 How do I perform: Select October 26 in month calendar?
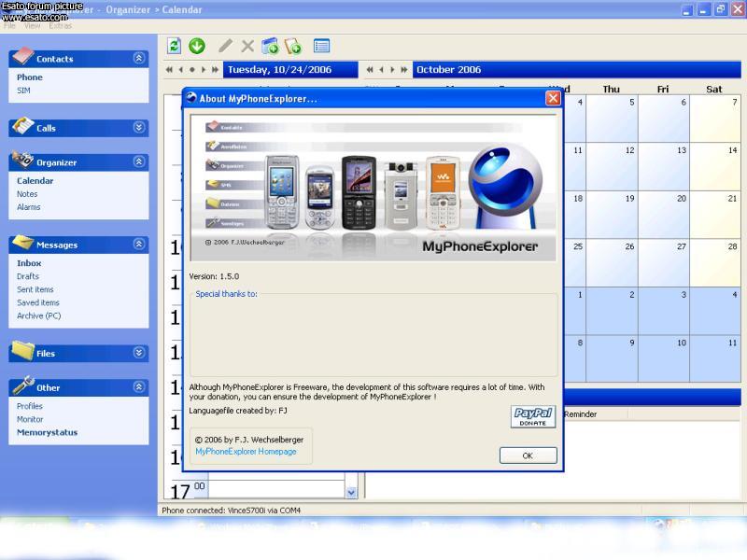[613, 262]
